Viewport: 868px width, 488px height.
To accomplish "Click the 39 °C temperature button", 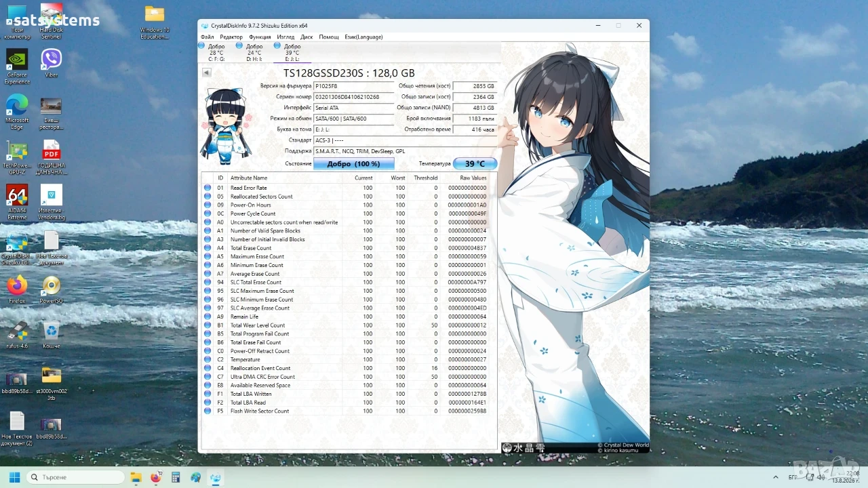I will coord(475,164).
